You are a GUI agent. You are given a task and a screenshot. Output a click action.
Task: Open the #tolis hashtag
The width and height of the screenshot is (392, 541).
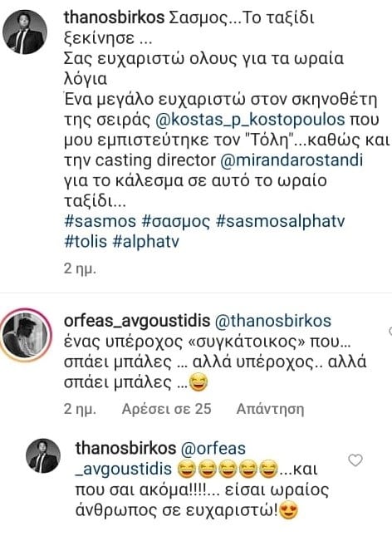pyautogui.click(x=86, y=241)
